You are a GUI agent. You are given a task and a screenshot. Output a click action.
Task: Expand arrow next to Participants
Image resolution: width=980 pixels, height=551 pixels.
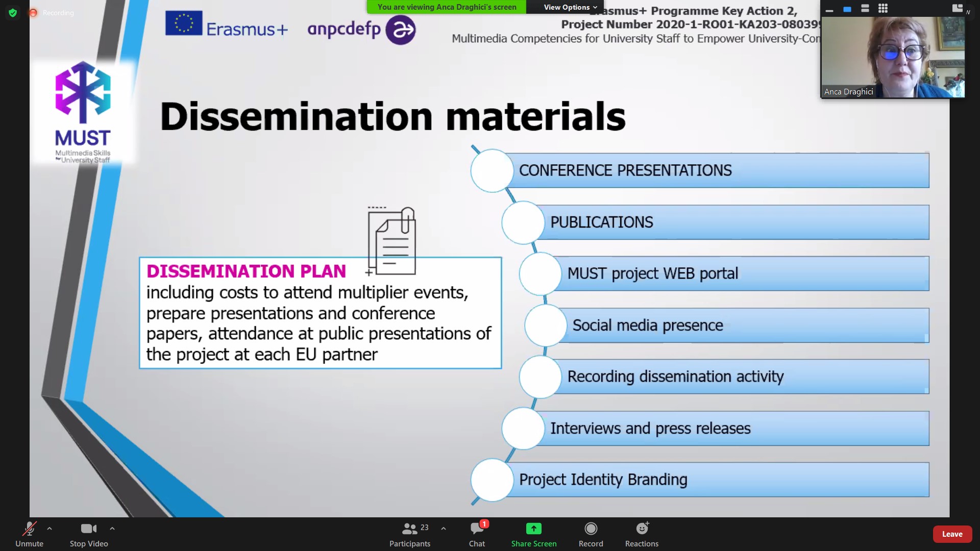click(x=444, y=529)
